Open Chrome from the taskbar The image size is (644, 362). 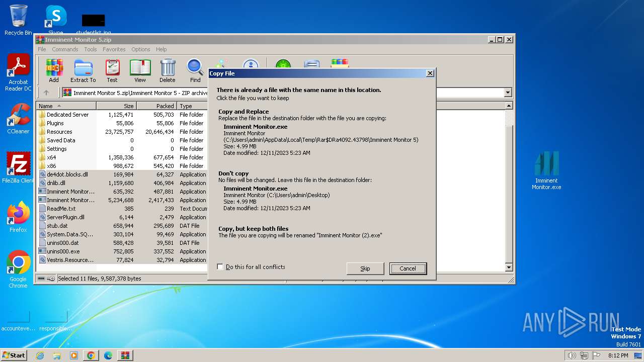click(91, 355)
